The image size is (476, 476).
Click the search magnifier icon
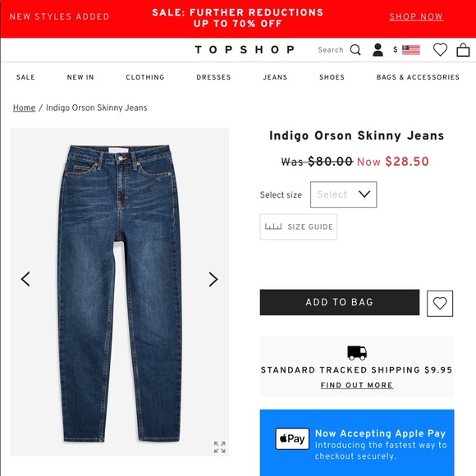[355, 49]
